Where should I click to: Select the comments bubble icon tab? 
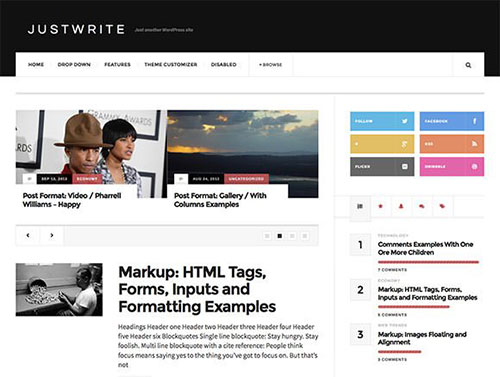[422, 206]
